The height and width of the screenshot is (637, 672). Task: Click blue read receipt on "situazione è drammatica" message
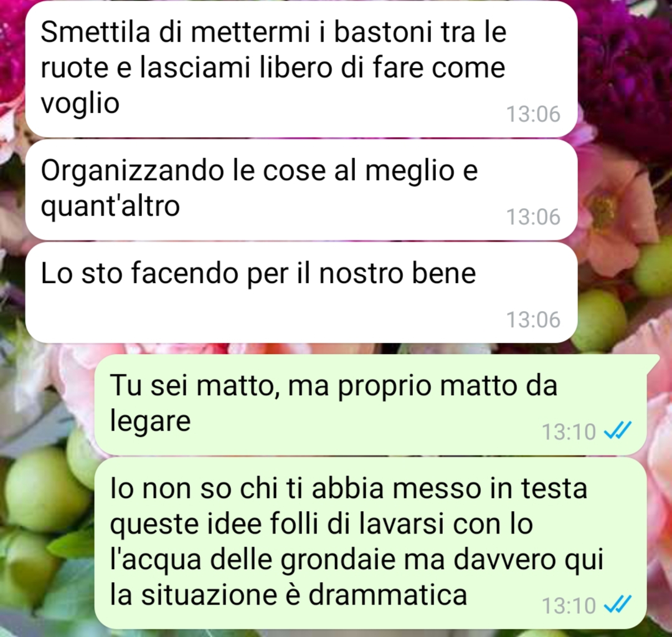618,605
